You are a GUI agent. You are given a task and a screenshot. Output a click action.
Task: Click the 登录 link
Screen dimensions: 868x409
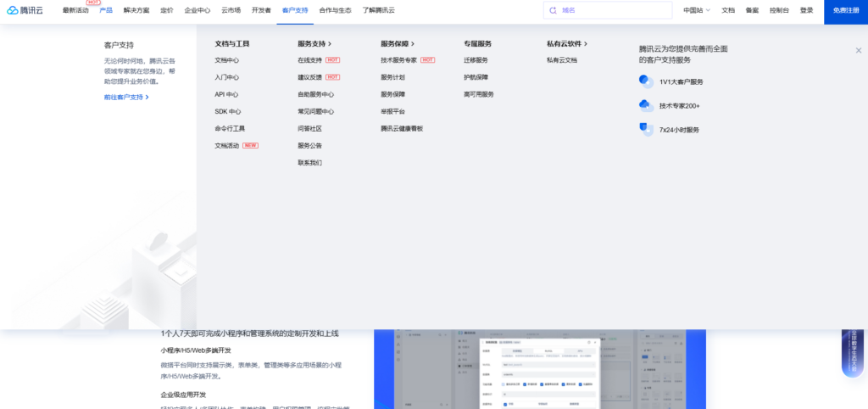click(x=807, y=10)
